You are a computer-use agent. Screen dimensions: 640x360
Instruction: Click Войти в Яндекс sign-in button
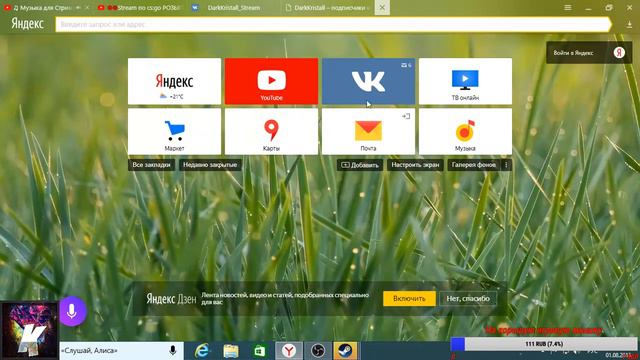(x=589, y=53)
